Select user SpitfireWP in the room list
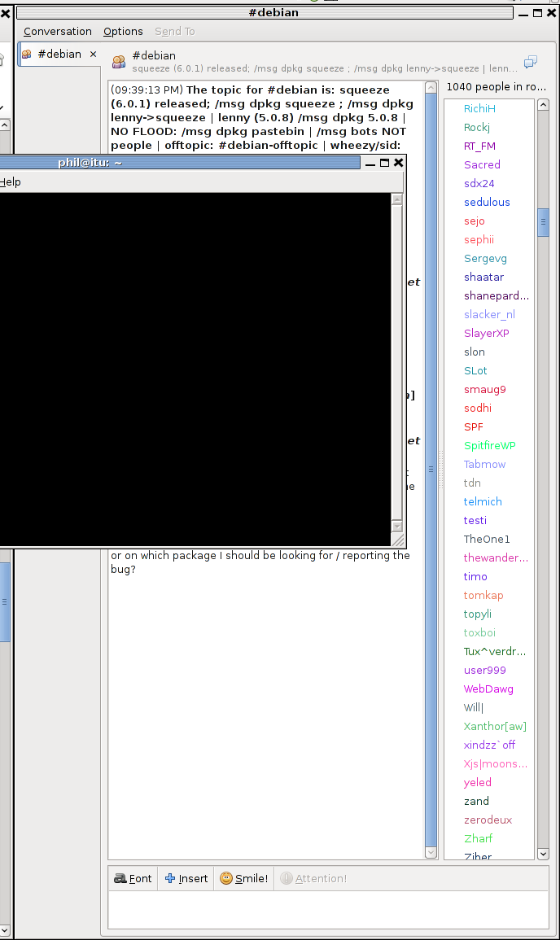The height and width of the screenshot is (940, 560). coord(489,446)
